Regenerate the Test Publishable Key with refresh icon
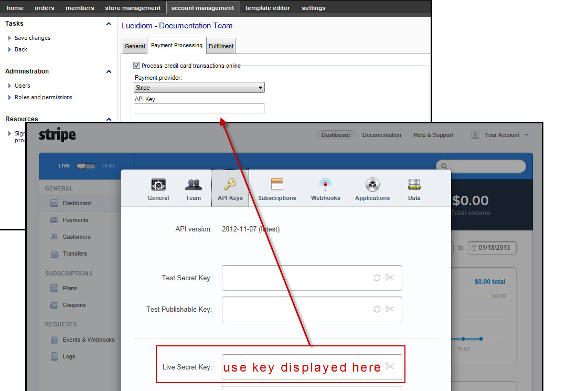 click(x=377, y=309)
